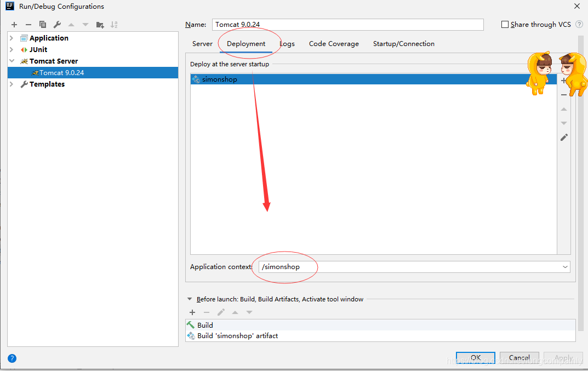Sort configurations alphabetically

click(x=114, y=25)
